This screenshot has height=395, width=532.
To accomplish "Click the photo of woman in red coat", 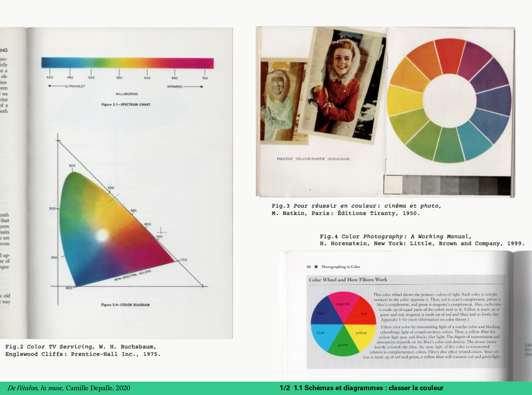I will click(x=341, y=85).
